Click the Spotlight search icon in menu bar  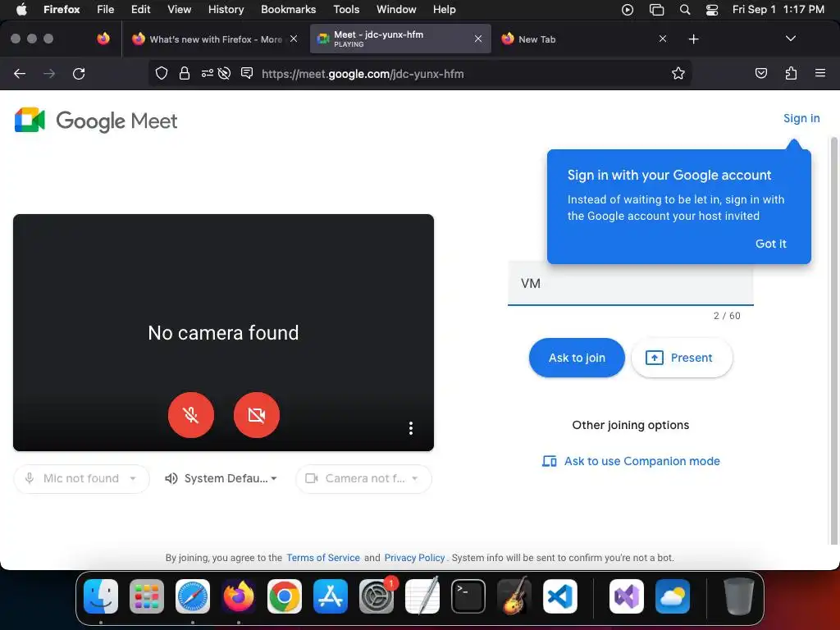click(685, 10)
